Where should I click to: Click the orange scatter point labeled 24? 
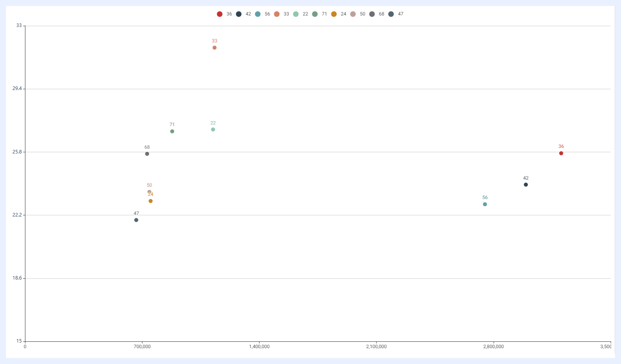[x=151, y=201]
